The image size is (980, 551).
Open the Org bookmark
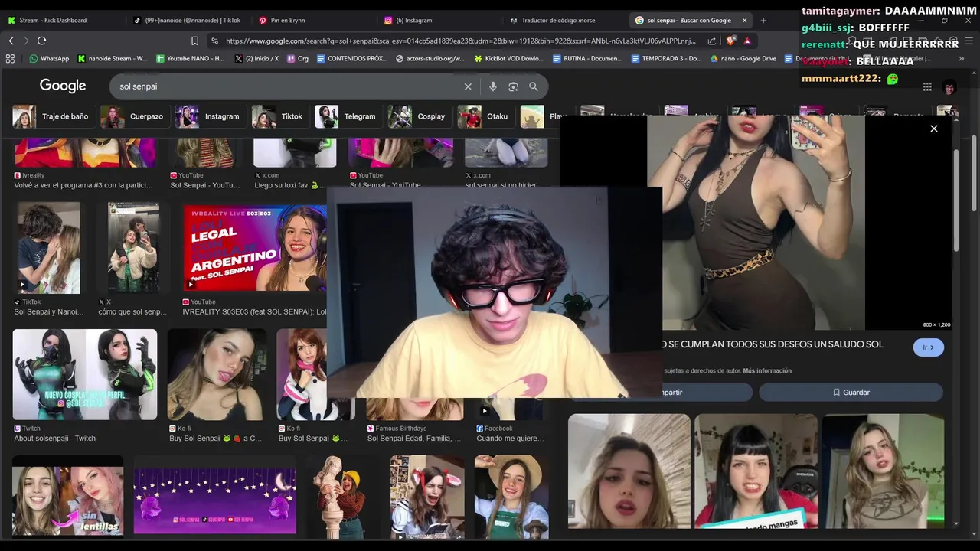(x=298, y=58)
